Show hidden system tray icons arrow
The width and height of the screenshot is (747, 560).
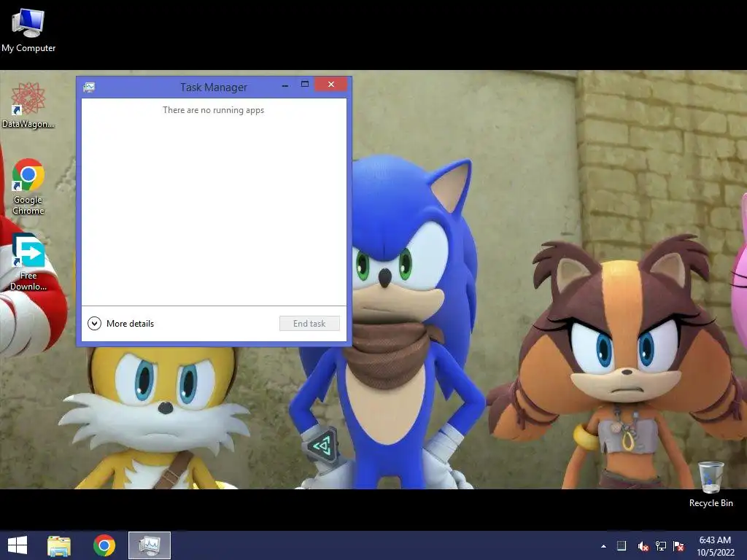pyautogui.click(x=603, y=546)
